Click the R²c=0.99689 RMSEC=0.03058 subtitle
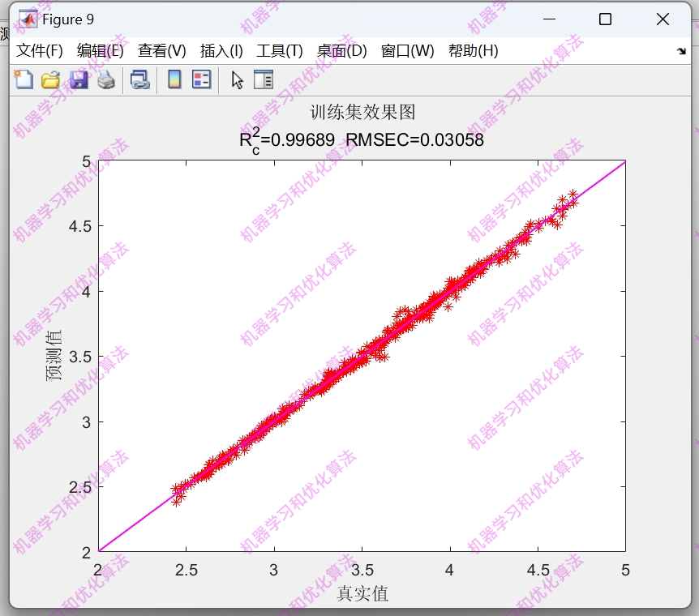The width and height of the screenshot is (699, 616). pyautogui.click(x=362, y=140)
